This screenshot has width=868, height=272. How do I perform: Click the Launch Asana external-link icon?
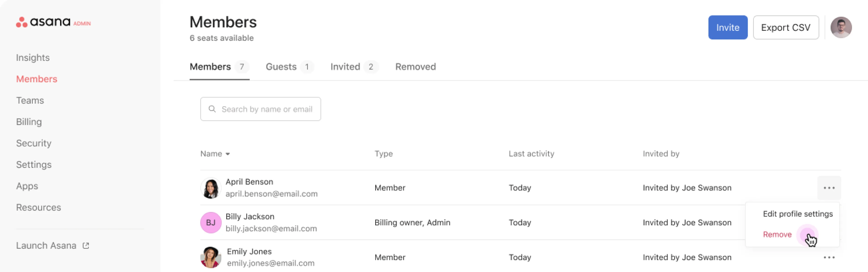[x=86, y=246]
